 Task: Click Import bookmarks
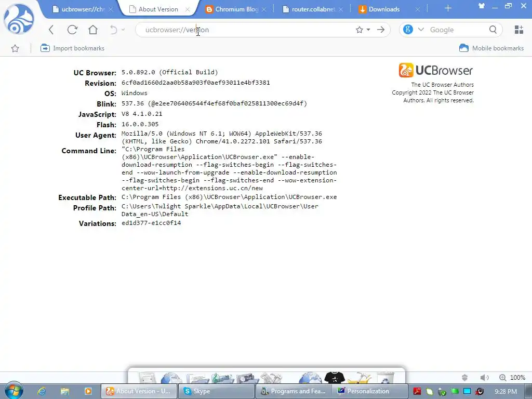point(72,48)
